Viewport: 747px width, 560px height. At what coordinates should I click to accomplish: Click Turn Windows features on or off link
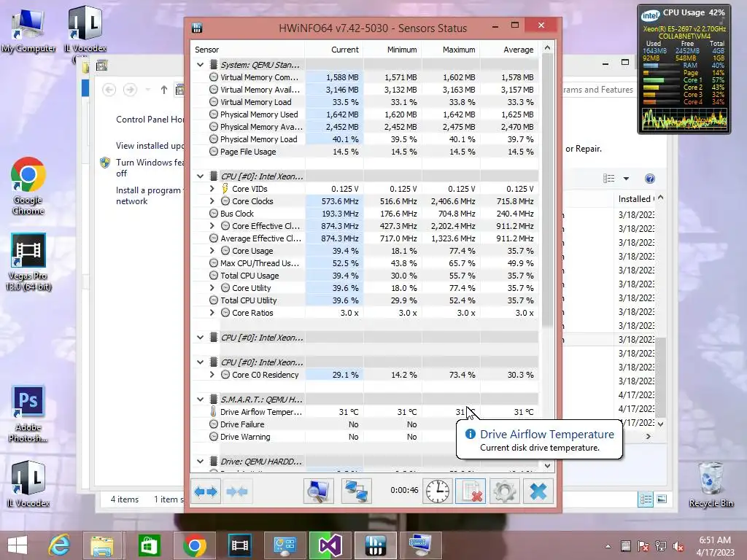click(x=150, y=168)
